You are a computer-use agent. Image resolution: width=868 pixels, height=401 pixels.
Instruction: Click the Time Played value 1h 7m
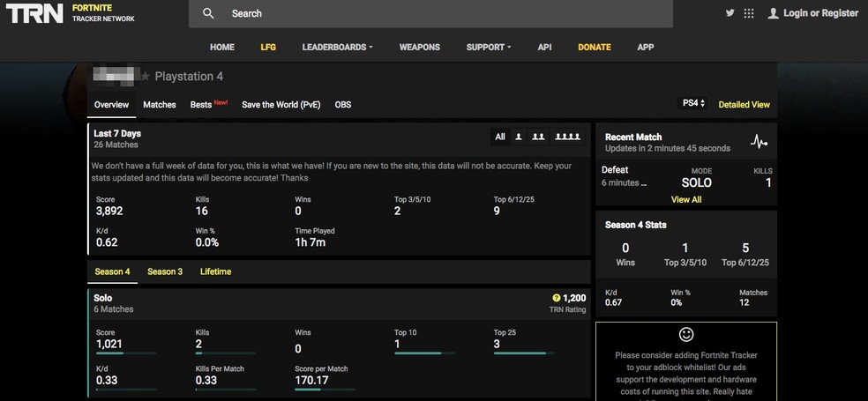click(310, 242)
